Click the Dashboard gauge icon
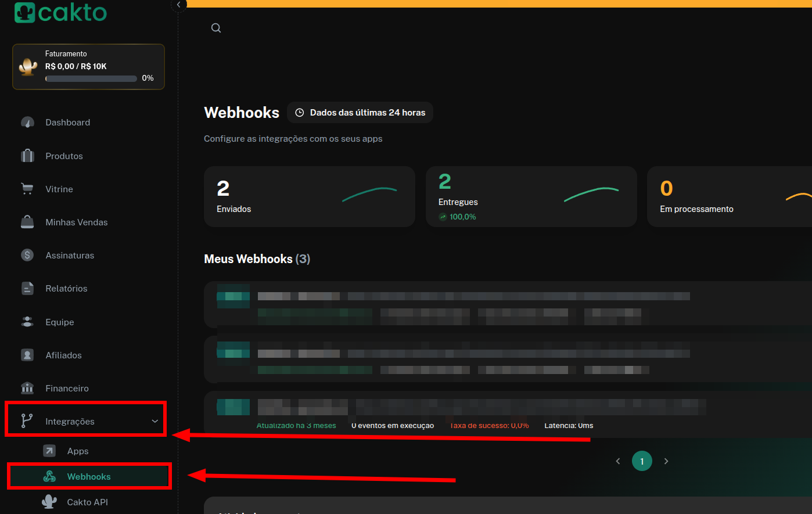This screenshot has width=812, height=514. point(27,123)
